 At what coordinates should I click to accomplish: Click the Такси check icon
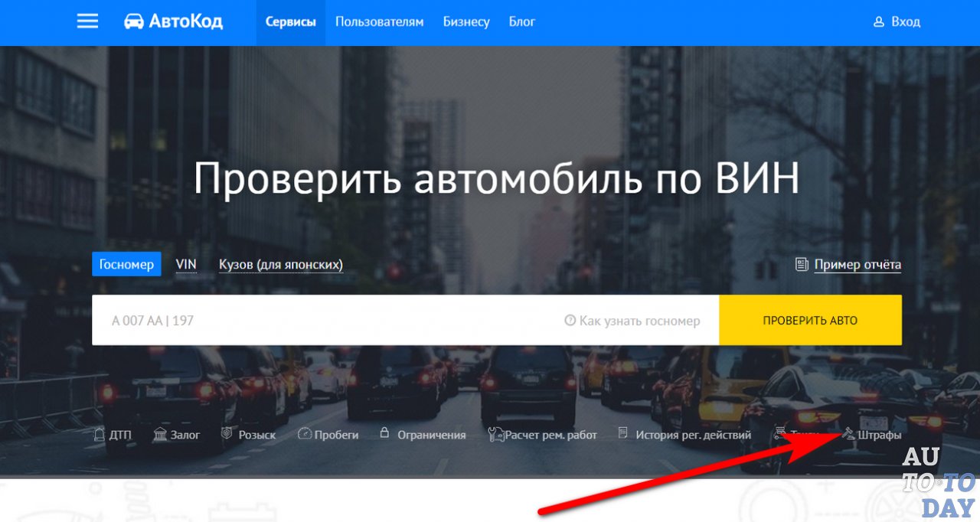(781, 433)
